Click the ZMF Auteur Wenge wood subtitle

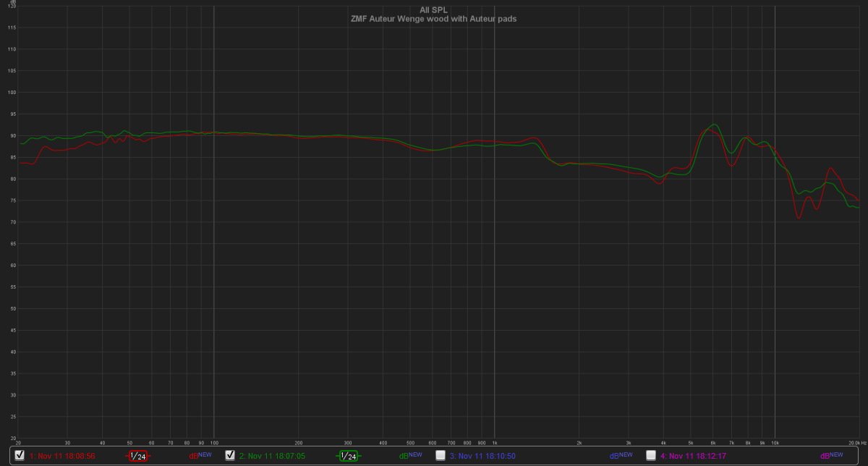tap(433, 19)
